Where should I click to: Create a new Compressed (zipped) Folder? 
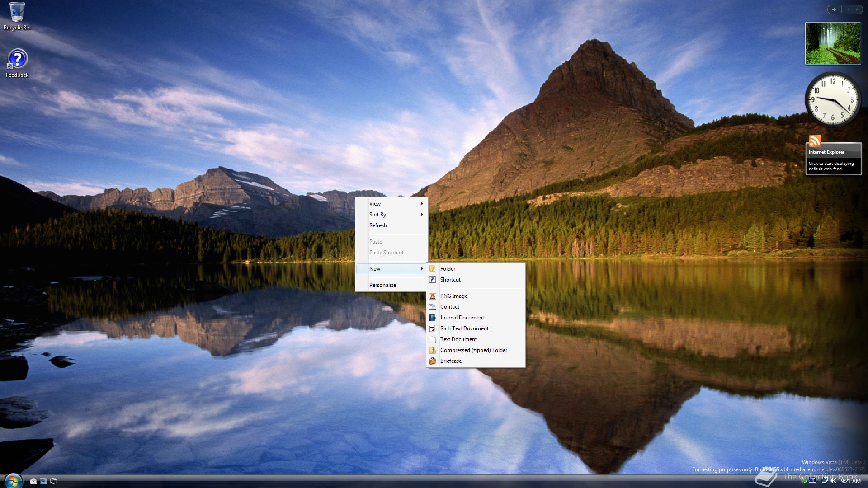[473, 350]
